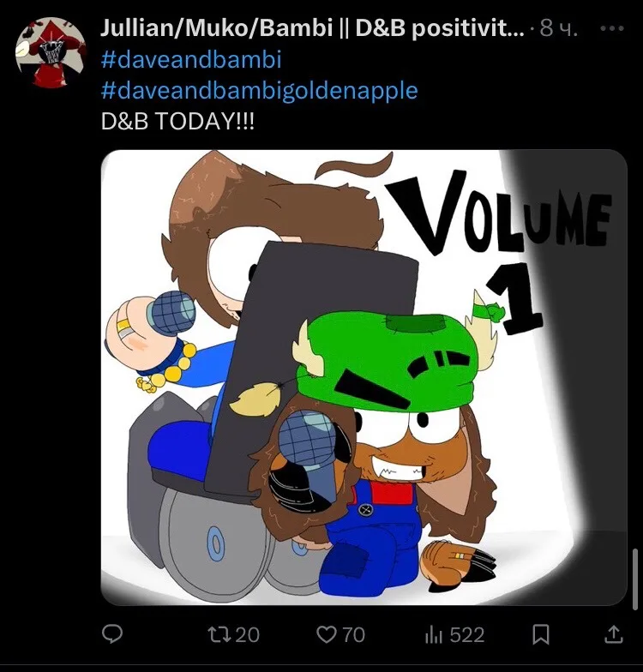
Task: Like the post with heart icon
Action: (326, 634)
